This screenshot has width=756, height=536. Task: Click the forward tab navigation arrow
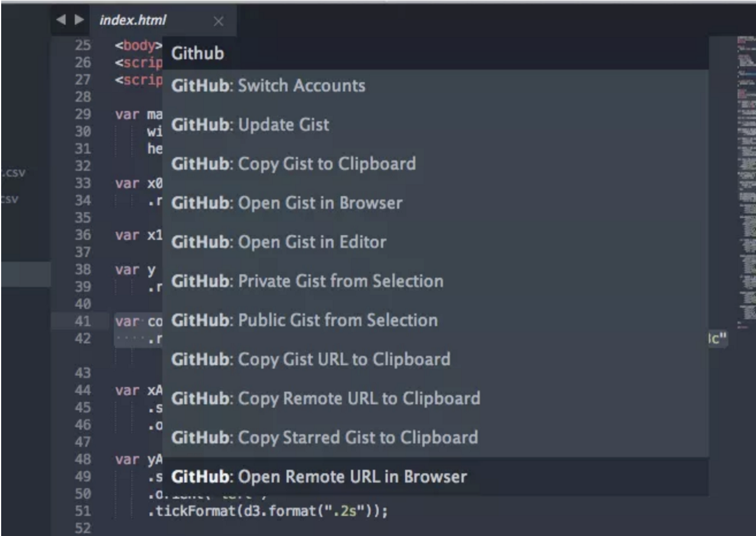79,21
